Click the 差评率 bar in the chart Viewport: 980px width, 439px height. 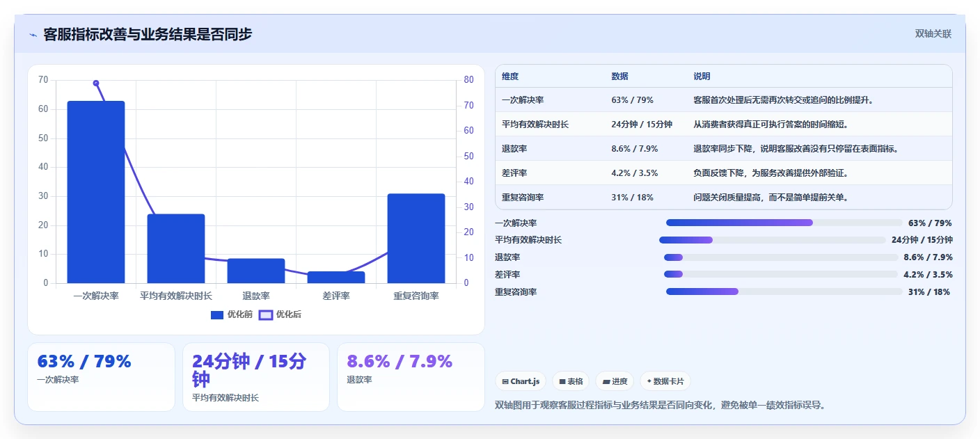(x=336, y=277)
